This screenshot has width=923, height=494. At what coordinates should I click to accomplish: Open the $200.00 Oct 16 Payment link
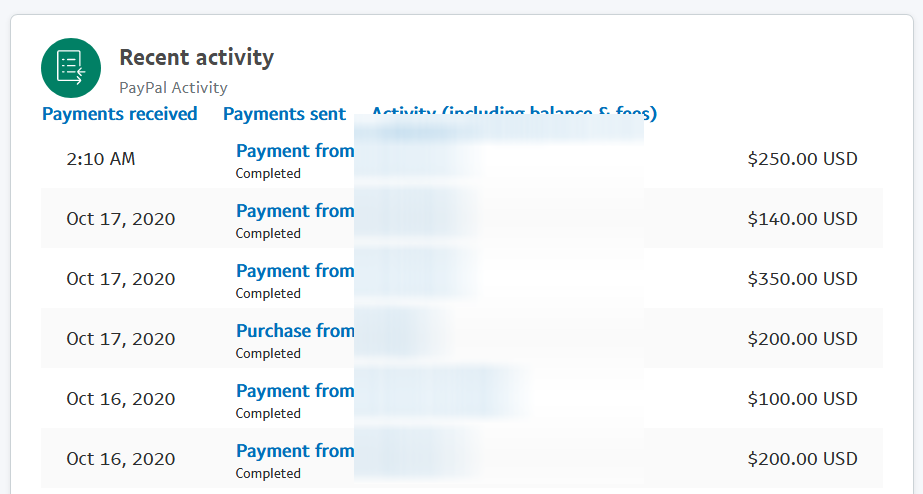click(x=295, y=451)
